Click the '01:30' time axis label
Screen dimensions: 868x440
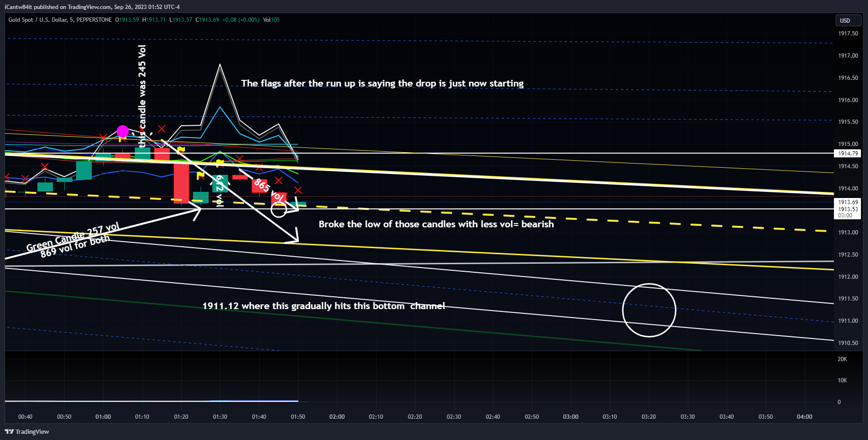click(220, 417)
